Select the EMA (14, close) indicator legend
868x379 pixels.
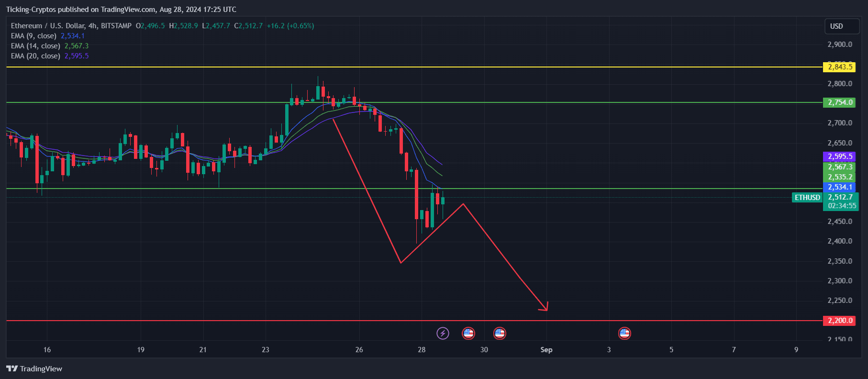tap(49, 46)
